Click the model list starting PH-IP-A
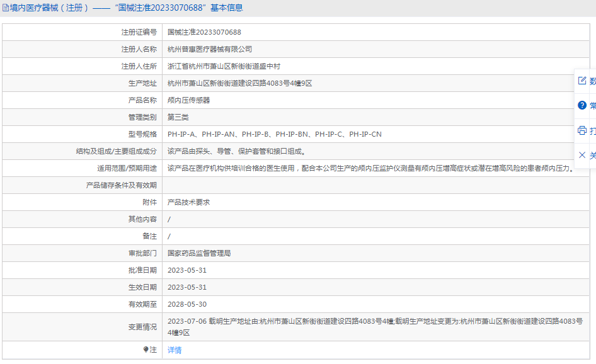596x364 pixels. click(x=275, y=134)
